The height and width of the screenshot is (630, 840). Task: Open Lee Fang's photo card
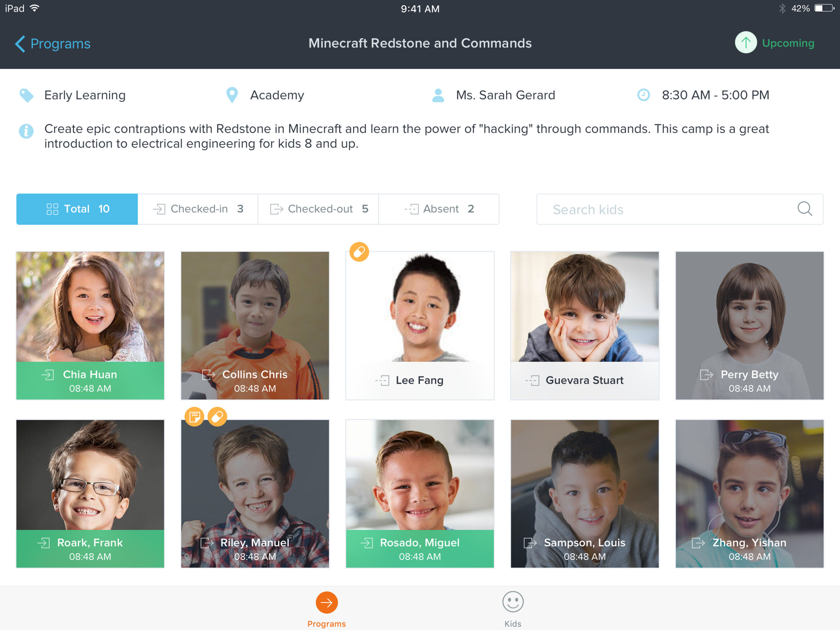[x=420, y=325]
